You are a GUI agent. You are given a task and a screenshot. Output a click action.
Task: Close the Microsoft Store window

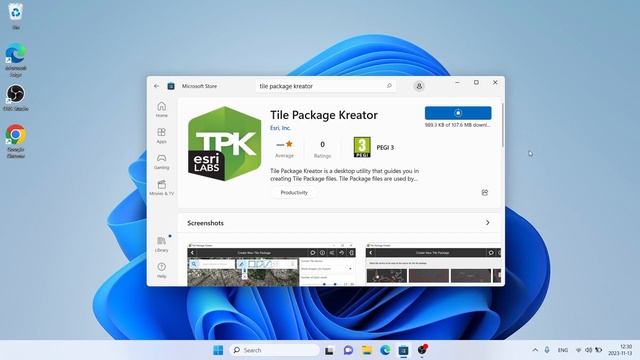point(495,82)
